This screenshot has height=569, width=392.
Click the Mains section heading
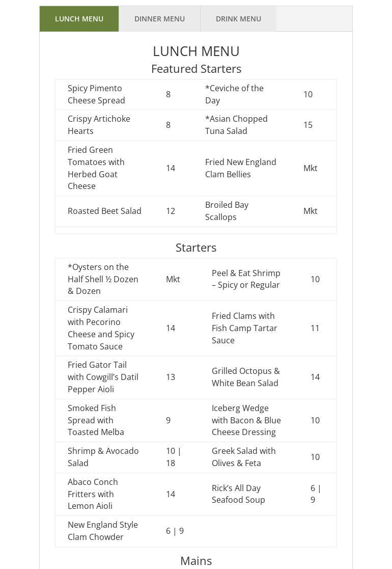(x=196, y=561)
